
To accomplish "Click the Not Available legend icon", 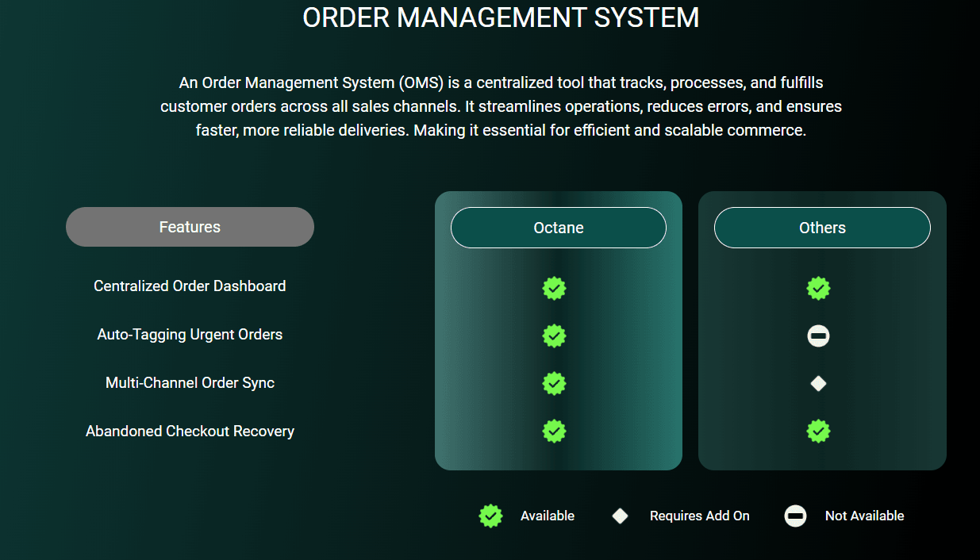I will (x=795, y=516).
